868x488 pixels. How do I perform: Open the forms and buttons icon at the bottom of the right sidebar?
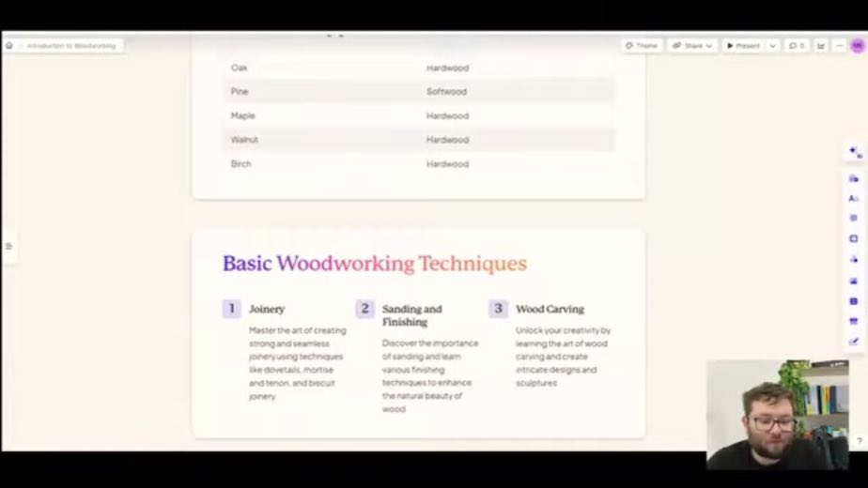854,342
